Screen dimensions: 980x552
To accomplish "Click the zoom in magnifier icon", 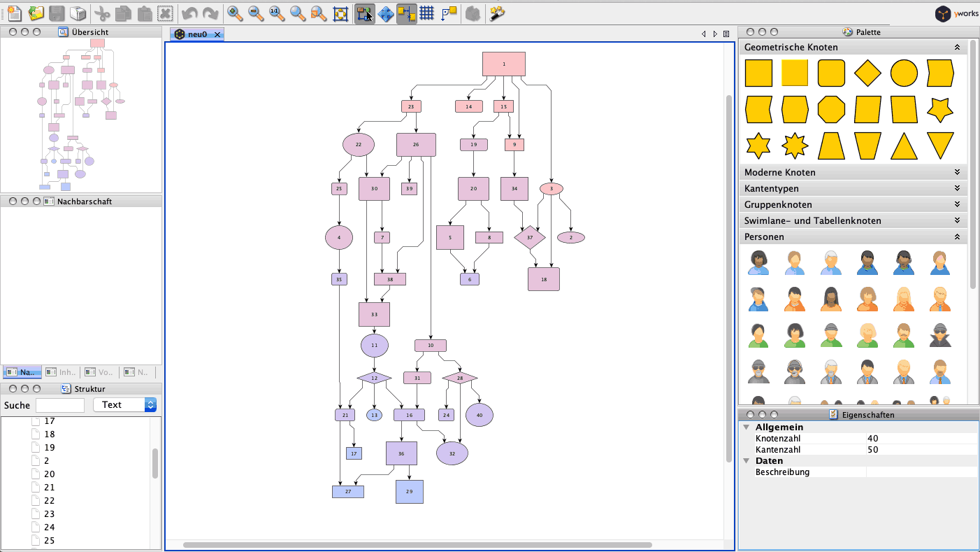I will [x=235, y=13].
